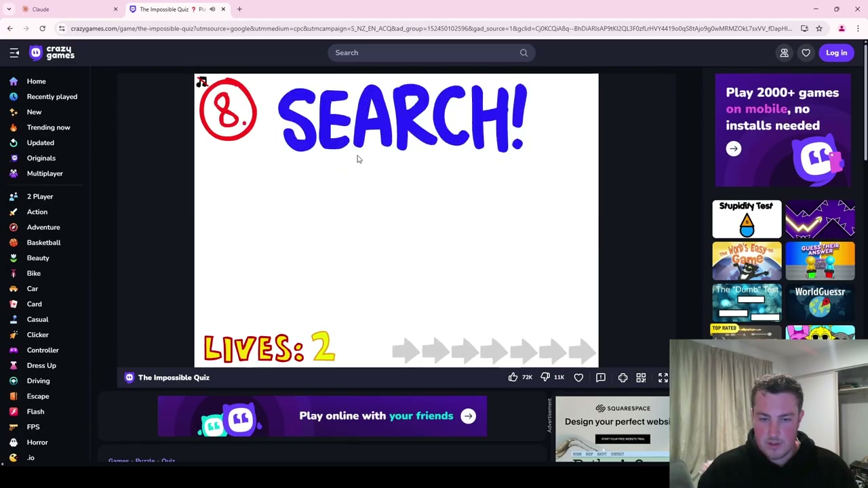Open Adventure category
868x488 pixels.
pyautogui.click(x=43, y=227)
